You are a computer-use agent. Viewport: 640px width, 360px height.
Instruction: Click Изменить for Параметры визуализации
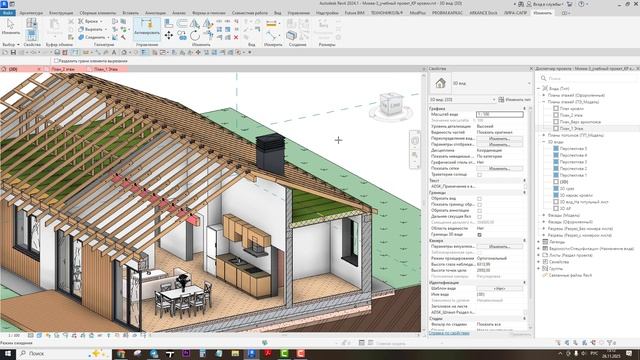coord(500,247)
